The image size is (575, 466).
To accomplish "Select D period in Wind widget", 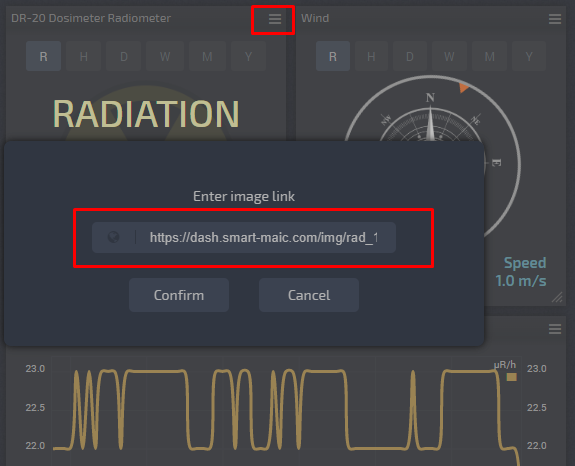I will pos(410,56).
